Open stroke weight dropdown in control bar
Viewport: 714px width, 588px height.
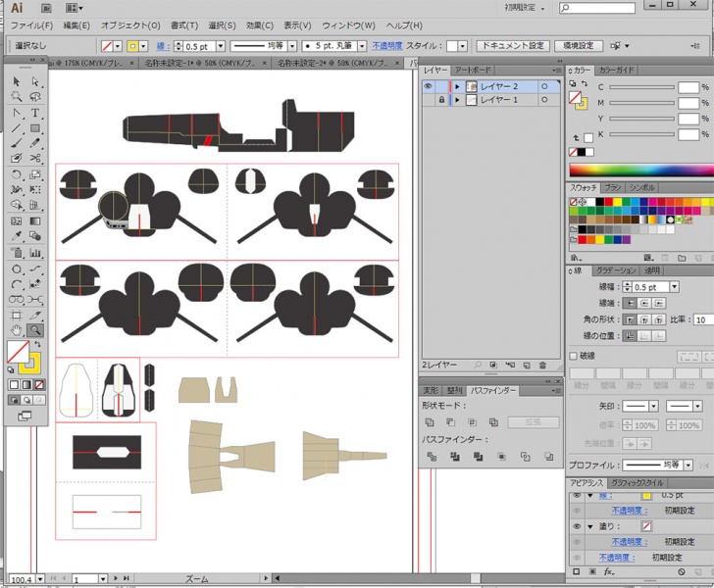[221, 46]
